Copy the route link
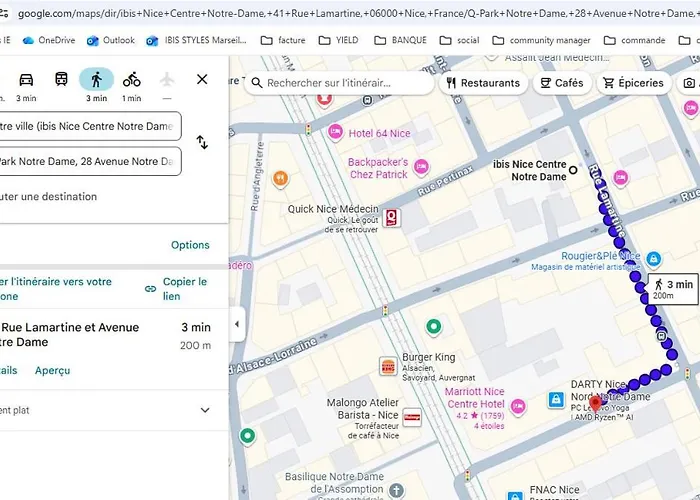 (177, 289)
